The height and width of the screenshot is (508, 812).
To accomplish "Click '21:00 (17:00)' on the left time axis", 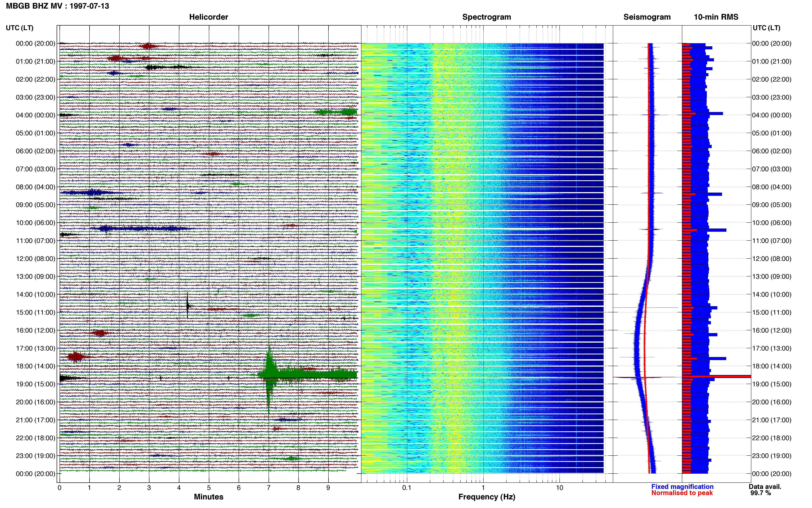I will [x=36, y=420].
